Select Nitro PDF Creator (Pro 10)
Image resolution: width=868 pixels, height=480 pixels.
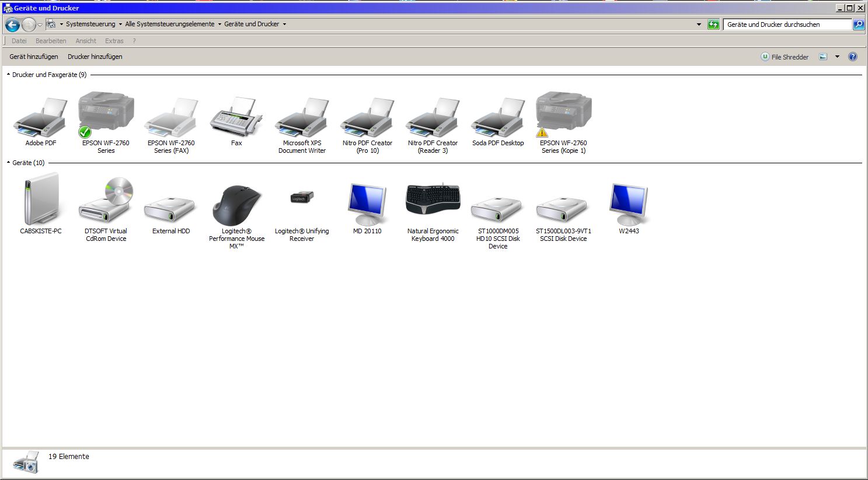tap(367, 125)
